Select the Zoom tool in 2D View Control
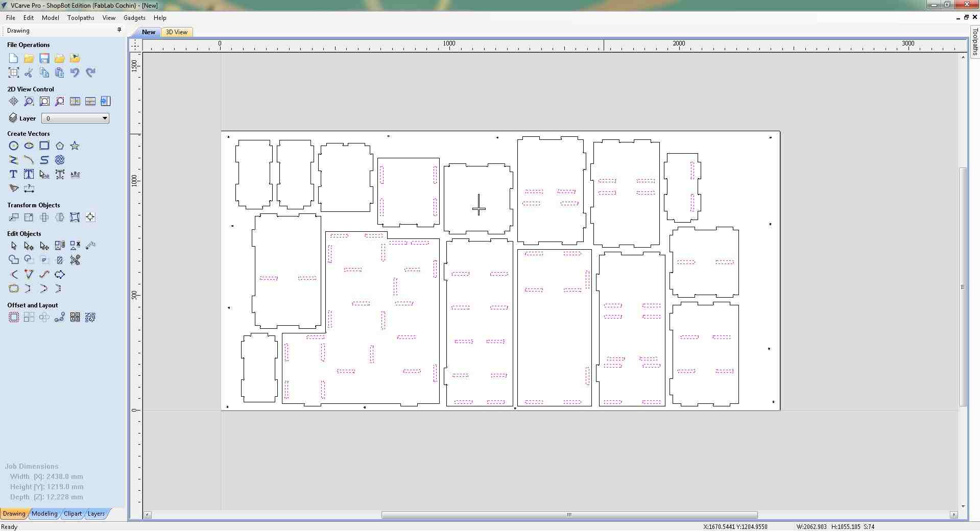The width and height of the screenshot is (980, 531). (29, 101)
